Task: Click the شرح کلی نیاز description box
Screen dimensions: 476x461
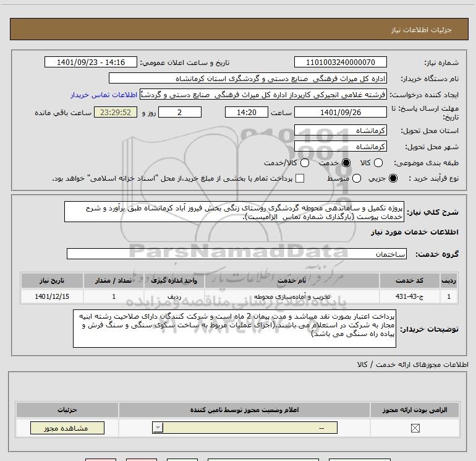Action: coord(234,212)
